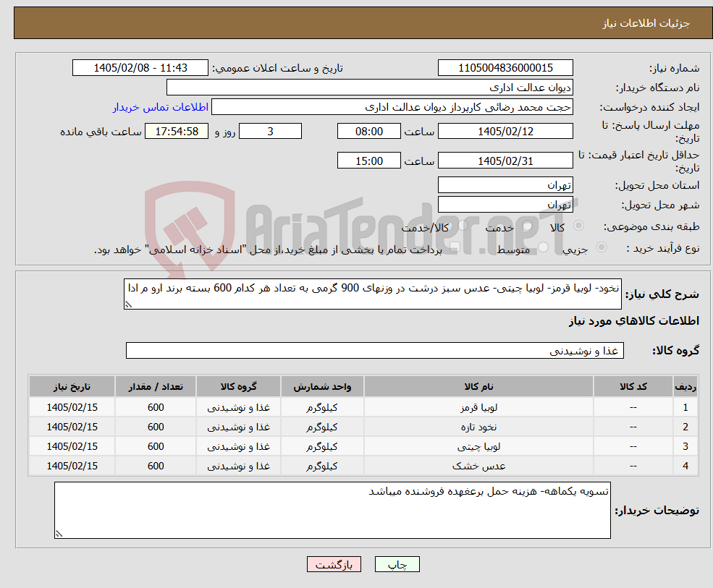Click the تاریخ نیاز column header
Image resolution: width=713 pixels, height=588 pixels.
72,387
